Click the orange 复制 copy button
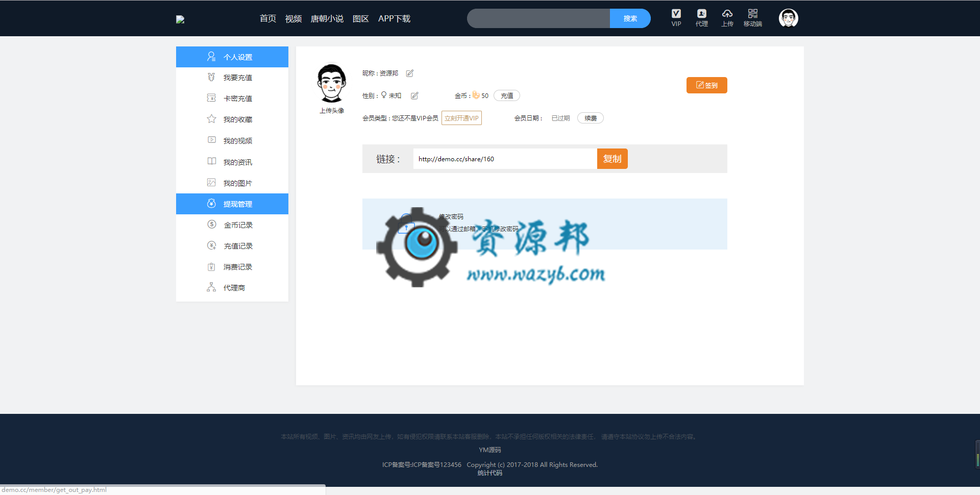980x495 pixels. pyautogui.click(x=612, y=159)
